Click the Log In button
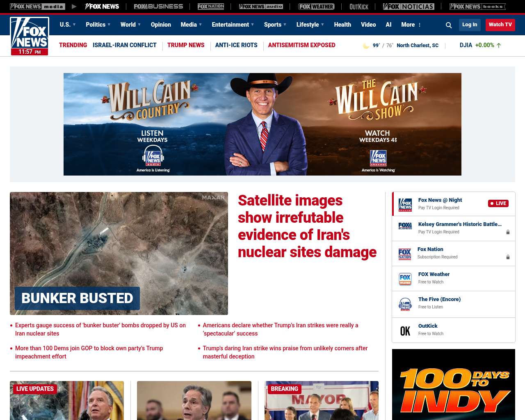 click(x=470, y=25)
